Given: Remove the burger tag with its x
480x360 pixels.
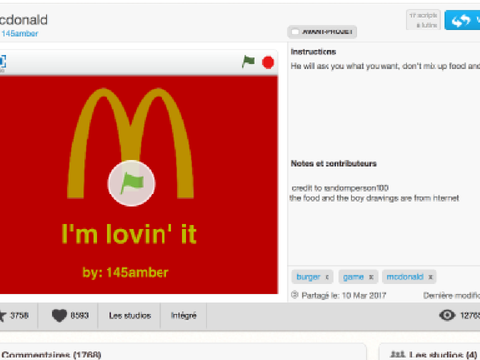Looking at the screenshot, I should (327, 277).
